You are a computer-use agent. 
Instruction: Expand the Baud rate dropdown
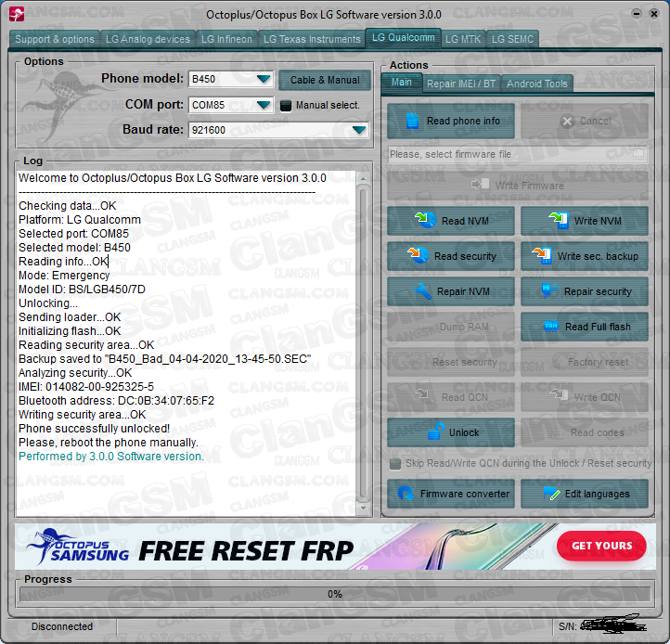(359, 130)
